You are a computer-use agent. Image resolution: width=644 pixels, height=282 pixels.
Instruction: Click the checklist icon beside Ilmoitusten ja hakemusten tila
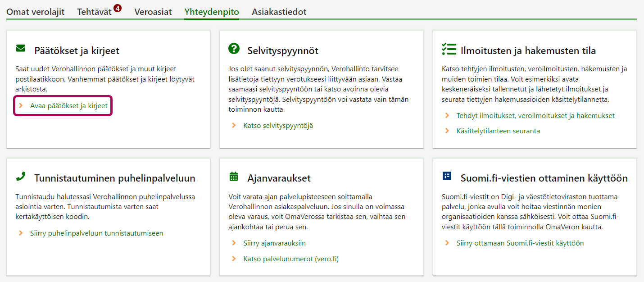point(447,49)
